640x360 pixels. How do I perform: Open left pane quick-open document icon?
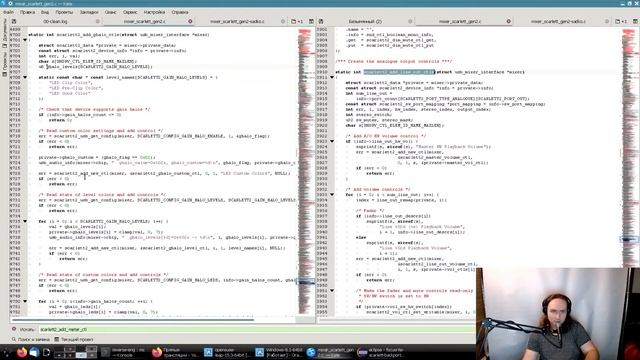click(x=14, y=21)
